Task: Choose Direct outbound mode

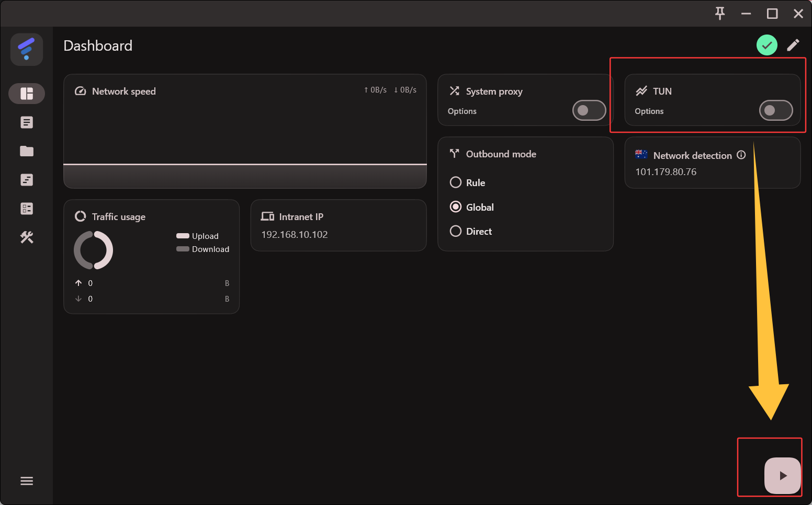Action: (x=456, y=231)
